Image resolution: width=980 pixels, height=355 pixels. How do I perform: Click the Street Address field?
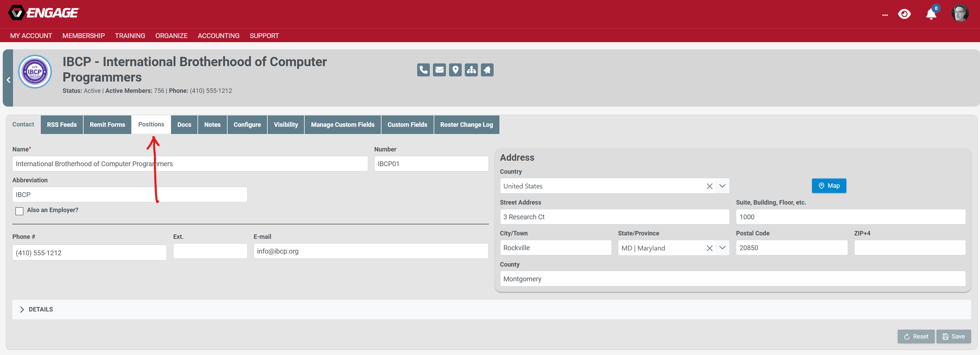coord(614,217)
